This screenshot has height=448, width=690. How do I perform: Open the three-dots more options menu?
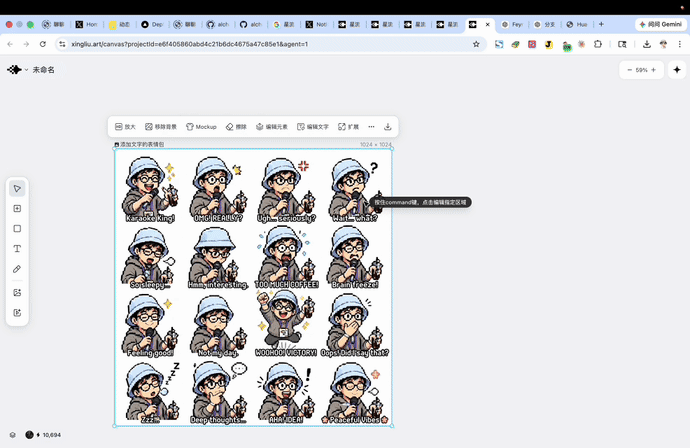(x=371, y=127)
